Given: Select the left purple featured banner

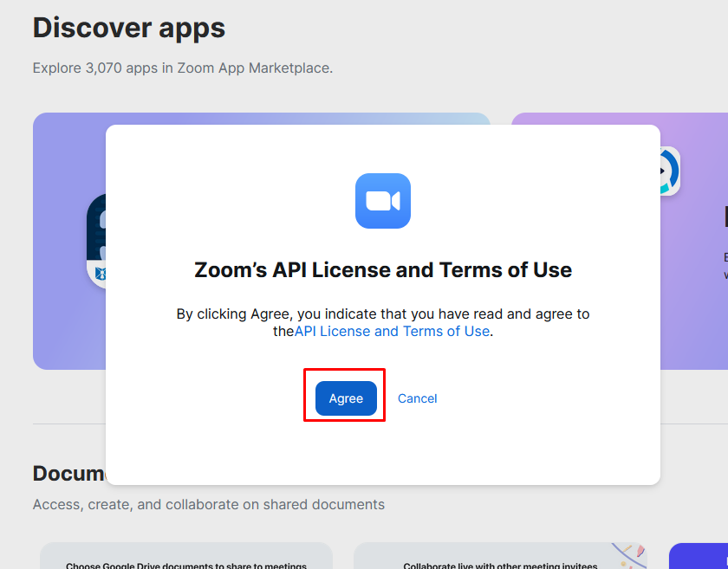Looking at the screenshot, I should (68, 329).
